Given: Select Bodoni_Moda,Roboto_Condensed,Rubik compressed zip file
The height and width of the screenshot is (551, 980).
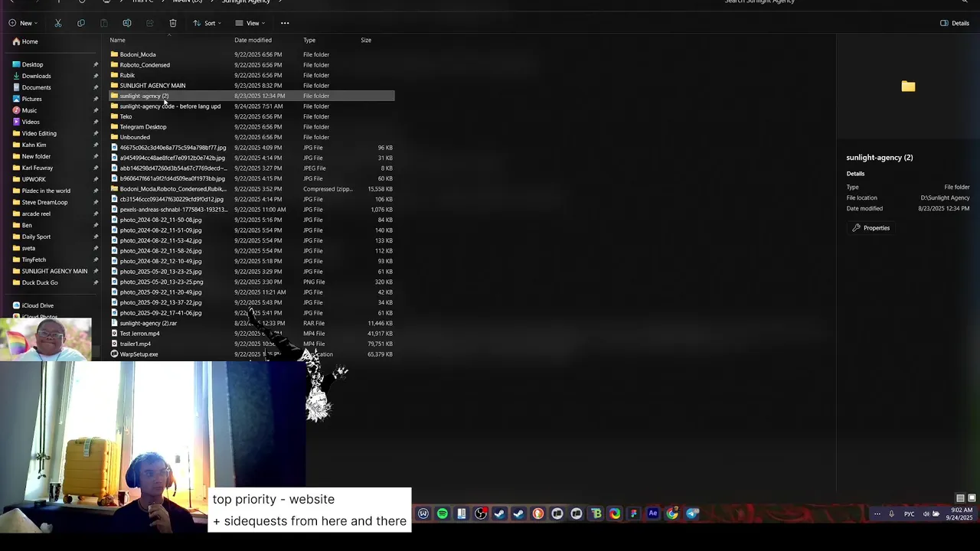Looking at the screenshot, I should (173, 189).
